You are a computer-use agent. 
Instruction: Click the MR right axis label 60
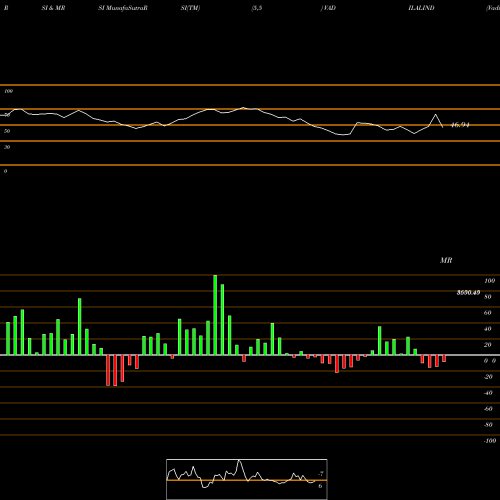(x=488, y=313)
